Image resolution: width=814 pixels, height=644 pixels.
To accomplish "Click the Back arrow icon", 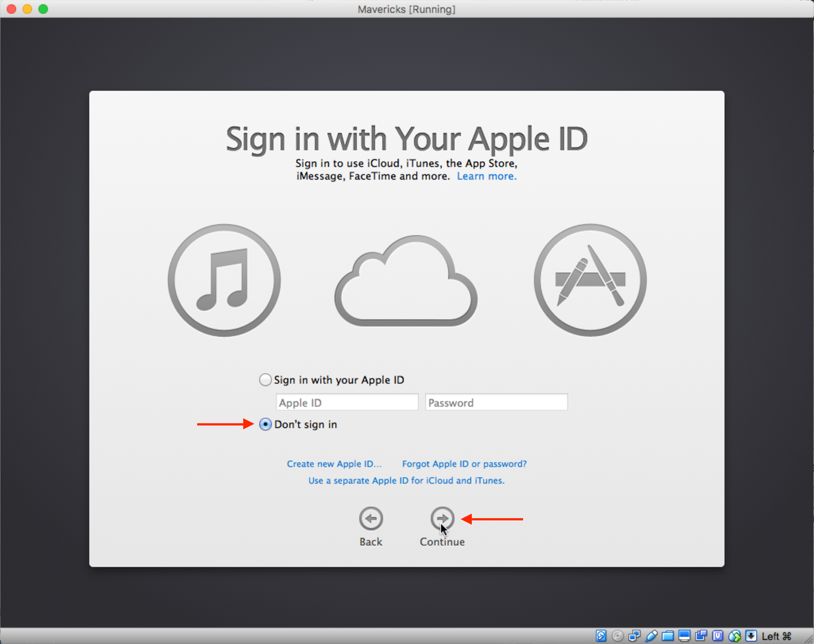I will (371, 518).
